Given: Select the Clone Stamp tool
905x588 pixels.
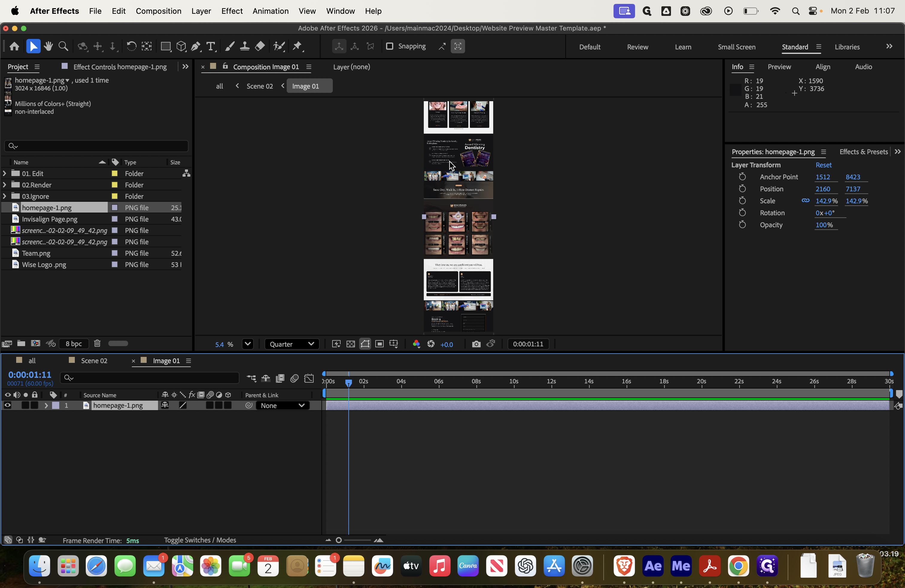Looking at the screenshot, I should [245, 46].
